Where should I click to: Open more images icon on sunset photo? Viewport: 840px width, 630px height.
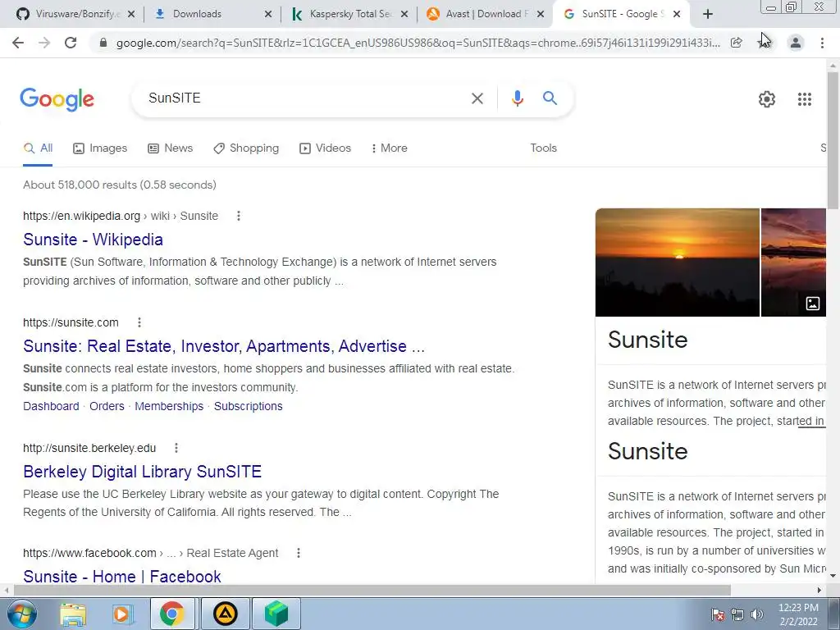tap(813, 304)
